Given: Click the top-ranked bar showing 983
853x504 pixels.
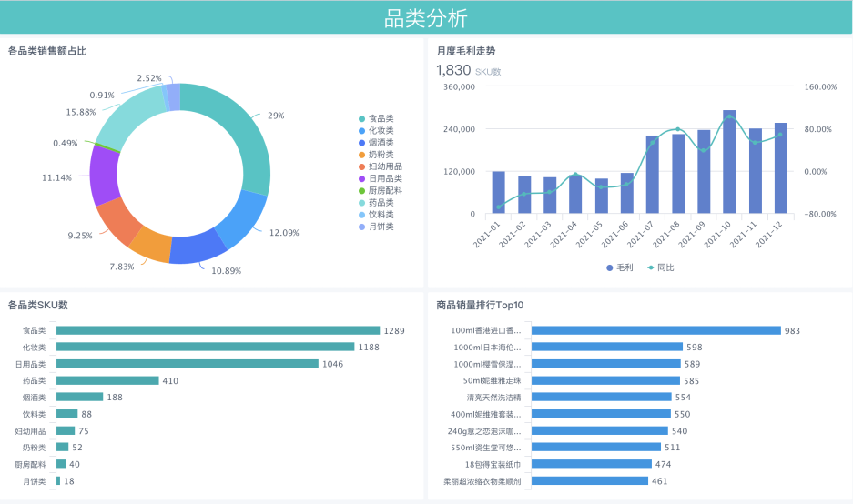Looking at the screenshot, I should 655,330.
